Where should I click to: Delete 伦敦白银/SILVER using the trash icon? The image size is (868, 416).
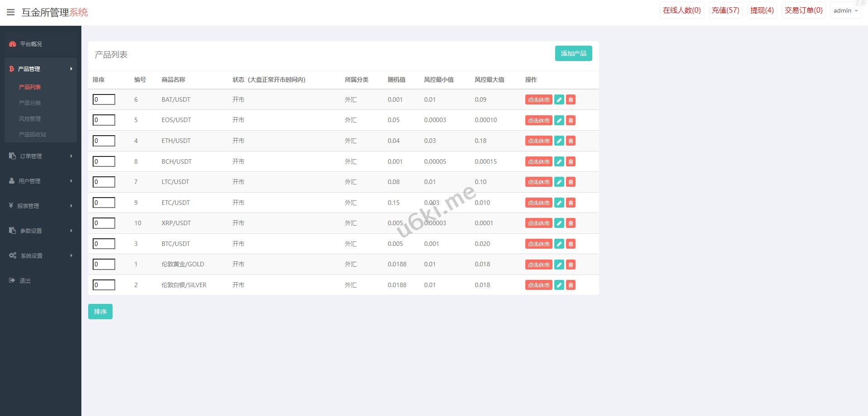pyautogui.click(x=571, y=285)
